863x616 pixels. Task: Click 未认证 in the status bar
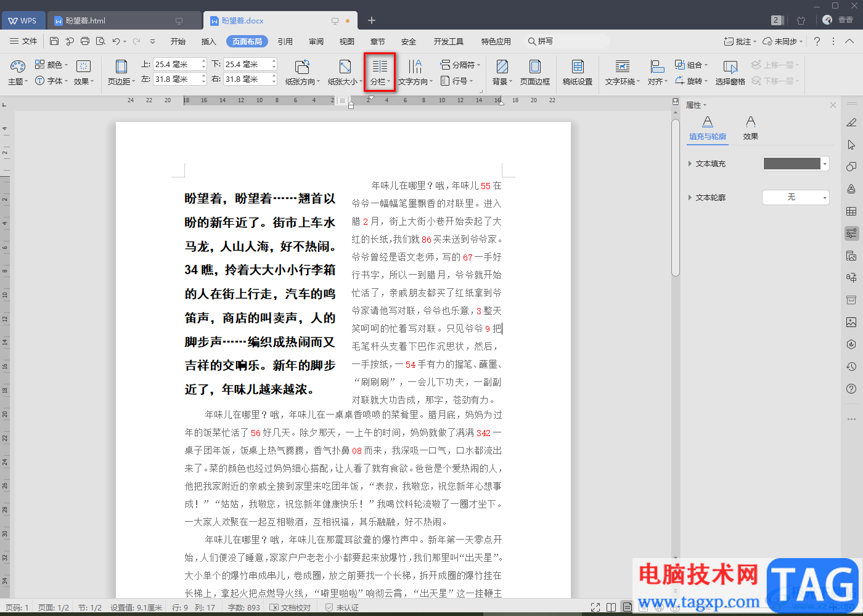pyautogui.click(x=342, y=607)
